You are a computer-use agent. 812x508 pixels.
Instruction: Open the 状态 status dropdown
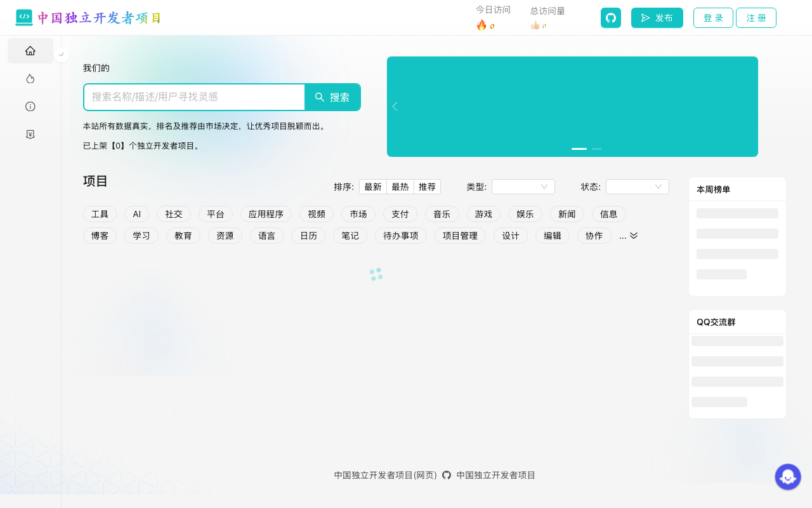638,187
